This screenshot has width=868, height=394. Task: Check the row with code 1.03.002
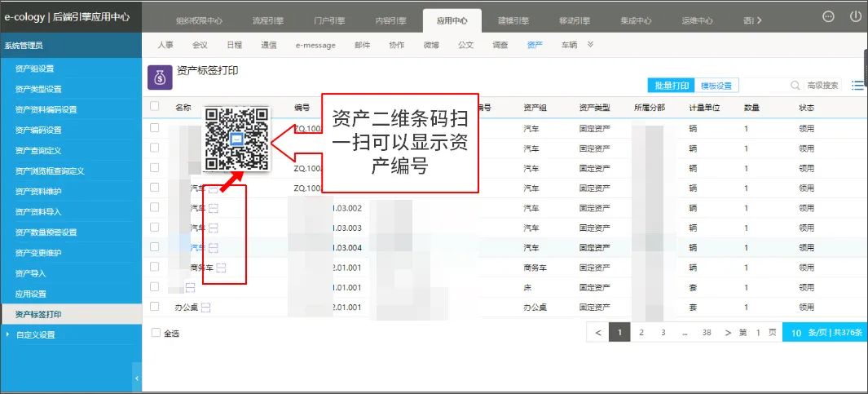point(154,207)
